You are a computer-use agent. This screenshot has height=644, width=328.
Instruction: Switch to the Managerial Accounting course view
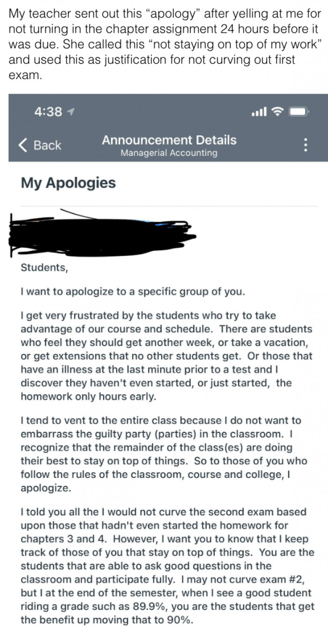click(169, 152)
